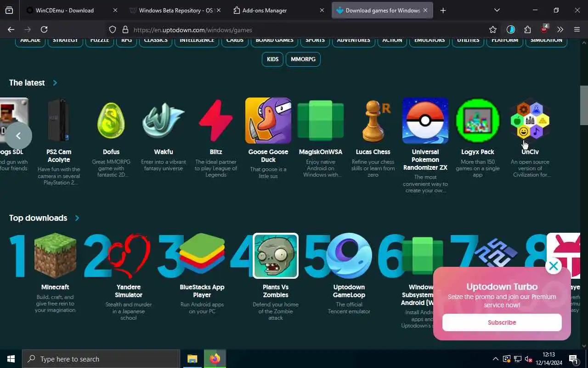The image size is (588, 368).
Task: Open the PCSX2 icon ranked number 7
Action: pos(495,252)
